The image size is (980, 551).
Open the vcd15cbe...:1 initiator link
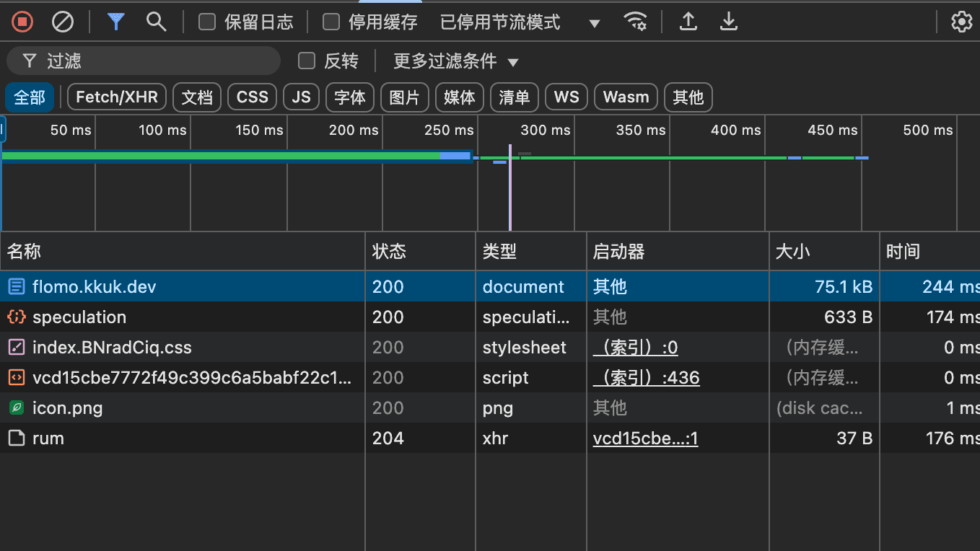click(x=644, y=438)
